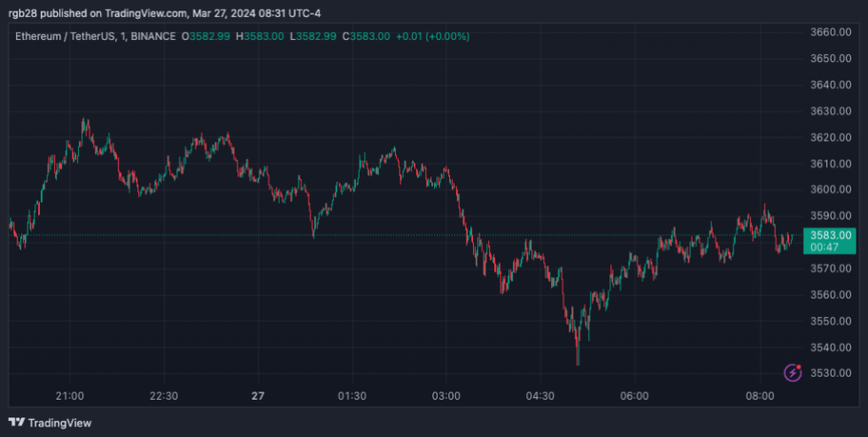
Task: Click the TradingView logo icon
Action: point(17,423)
